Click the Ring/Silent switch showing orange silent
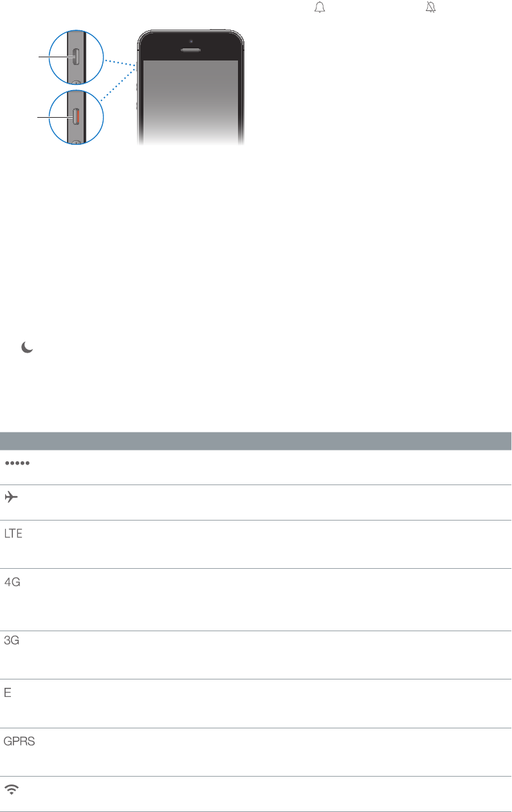 [76, 117]
